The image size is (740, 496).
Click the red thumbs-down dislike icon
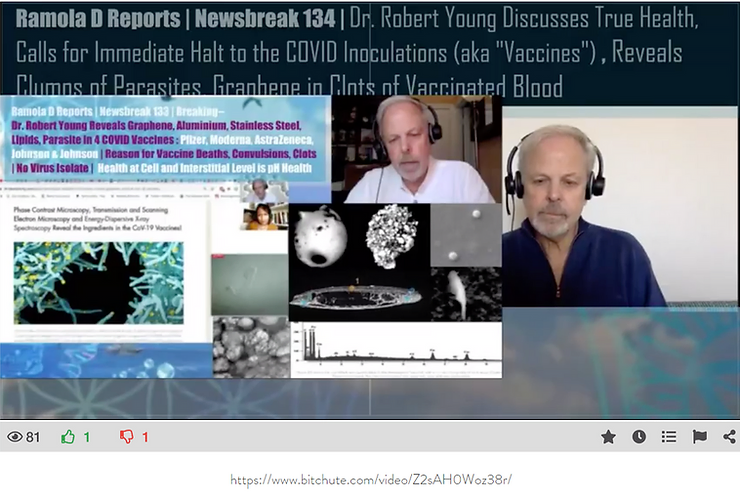(x=126, y=437)
